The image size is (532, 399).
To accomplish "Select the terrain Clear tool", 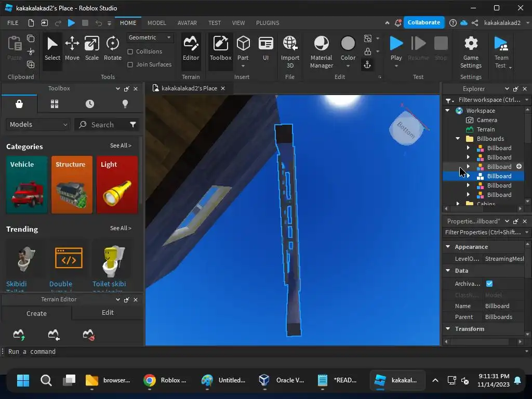I will tap(88, 335).
